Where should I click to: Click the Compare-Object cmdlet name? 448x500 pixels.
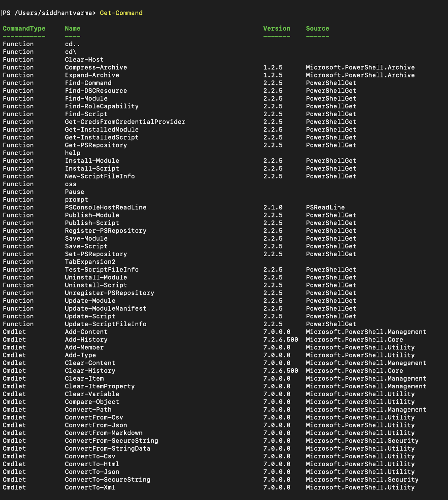pos(92,402)
